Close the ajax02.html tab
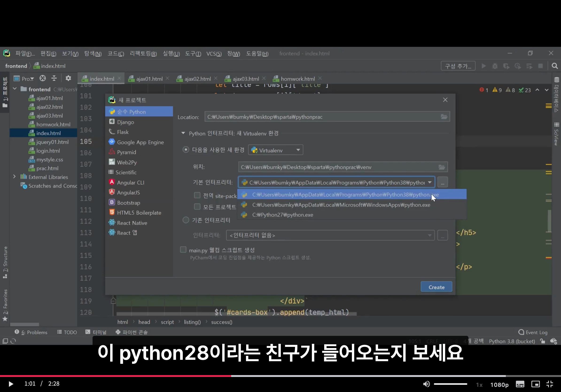The image size is (561, 392). pos(215,78)
